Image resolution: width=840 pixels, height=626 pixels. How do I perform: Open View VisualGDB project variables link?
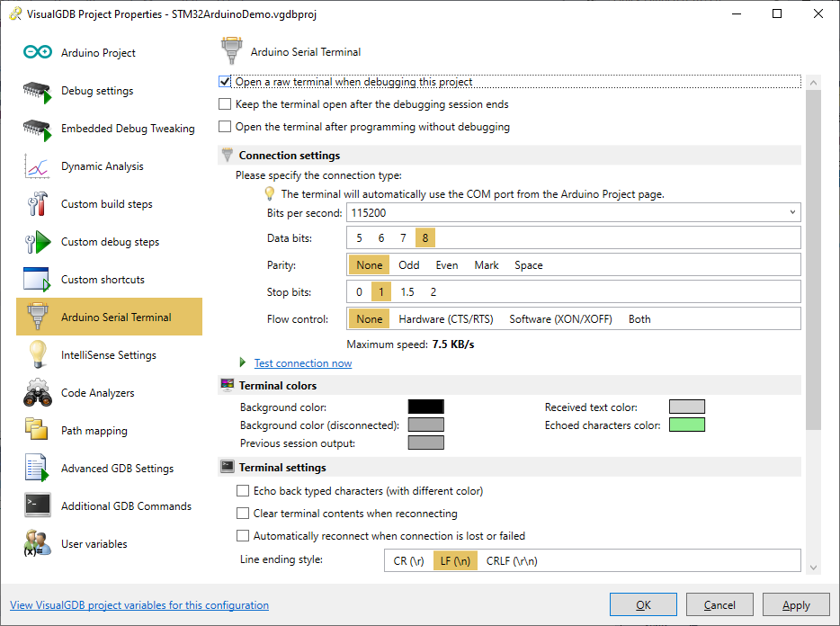pyautogui.click(x=139, y=604)
